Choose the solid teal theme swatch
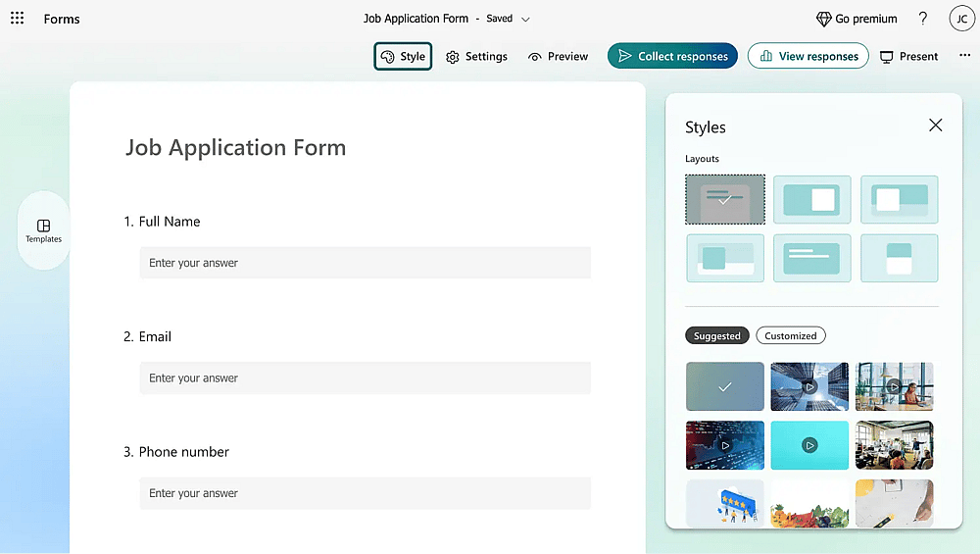980x554 pixels. 809,445
